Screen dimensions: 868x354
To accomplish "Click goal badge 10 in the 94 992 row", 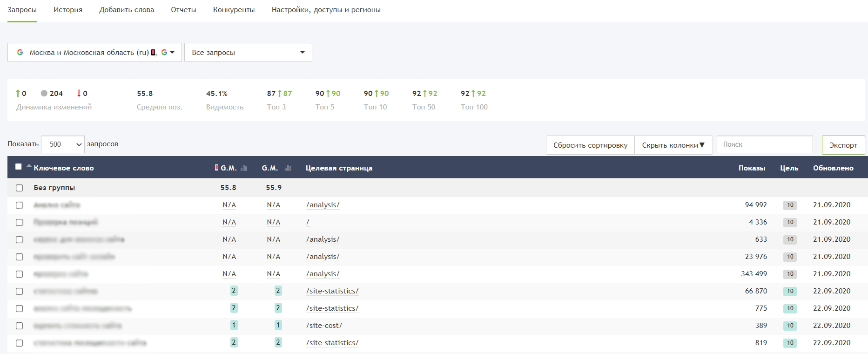I will [x=790, y=205].
